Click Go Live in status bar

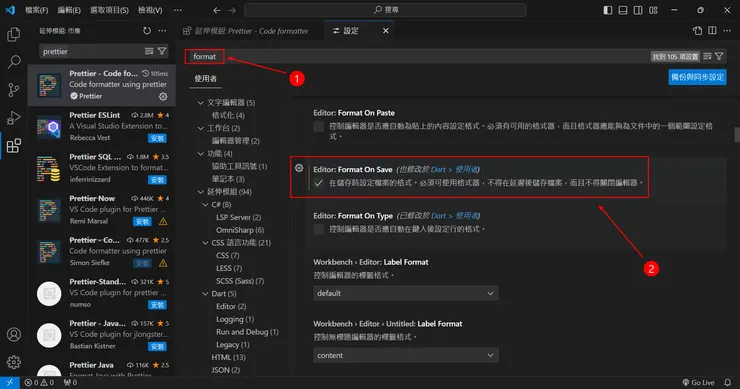click(698, 382)
